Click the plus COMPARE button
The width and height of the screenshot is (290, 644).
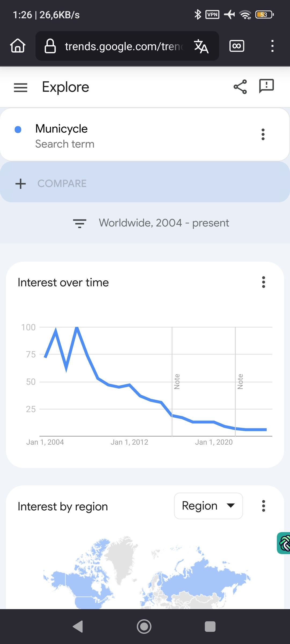51,184
